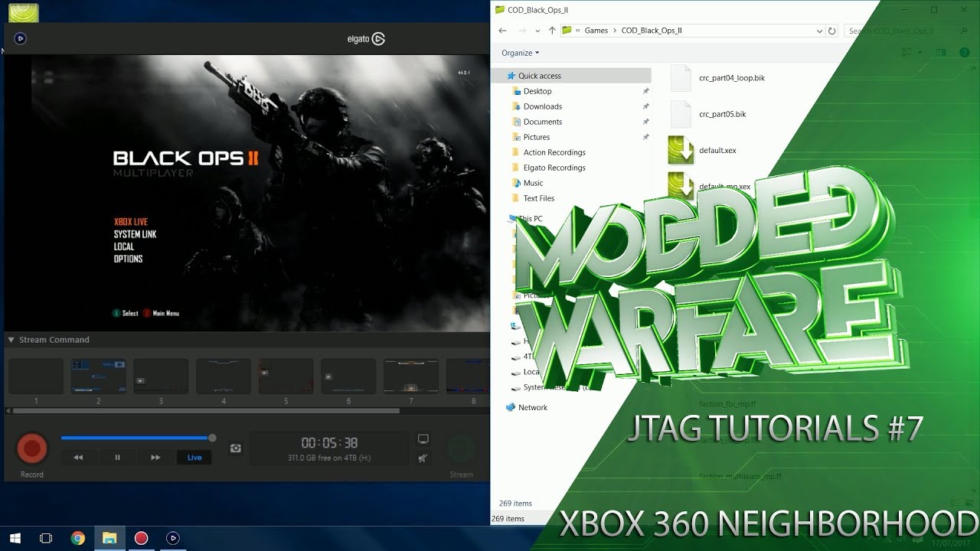
Task: Open Downloads in the navigation pane
Action: point(543,106)
